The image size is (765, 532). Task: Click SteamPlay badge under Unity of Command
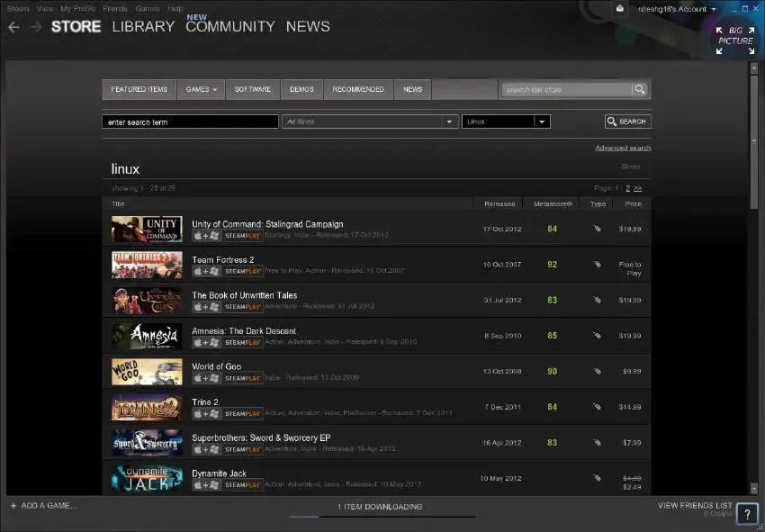point(242,236)
